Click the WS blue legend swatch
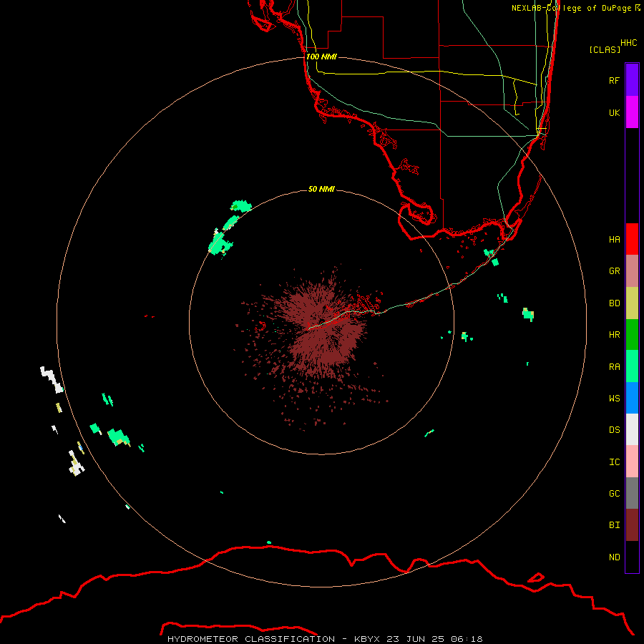Screen dimensions: 644x644 click(632, 398)
